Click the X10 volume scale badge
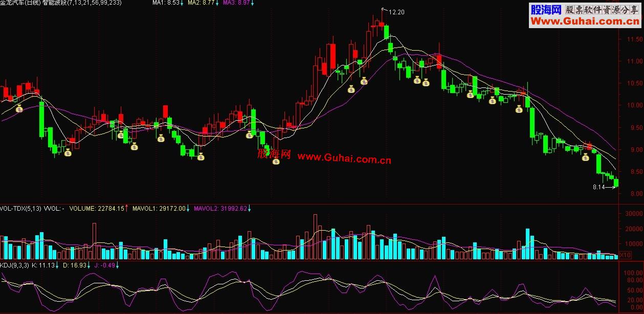 click(x=626, y=254)
